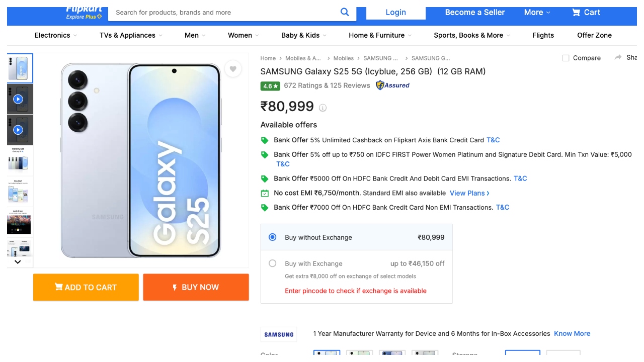644x362 pixels.
Task: Add phone to wishlist heart icon
Action: (x=232, y=69)
